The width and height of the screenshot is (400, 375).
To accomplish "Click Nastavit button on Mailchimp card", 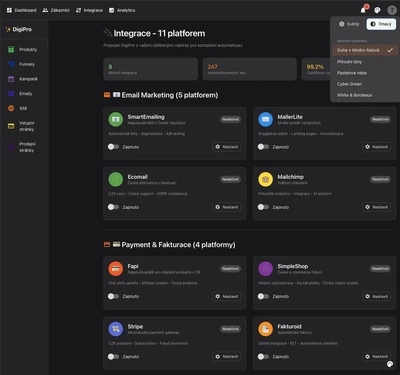I will (x=377, y=207).
